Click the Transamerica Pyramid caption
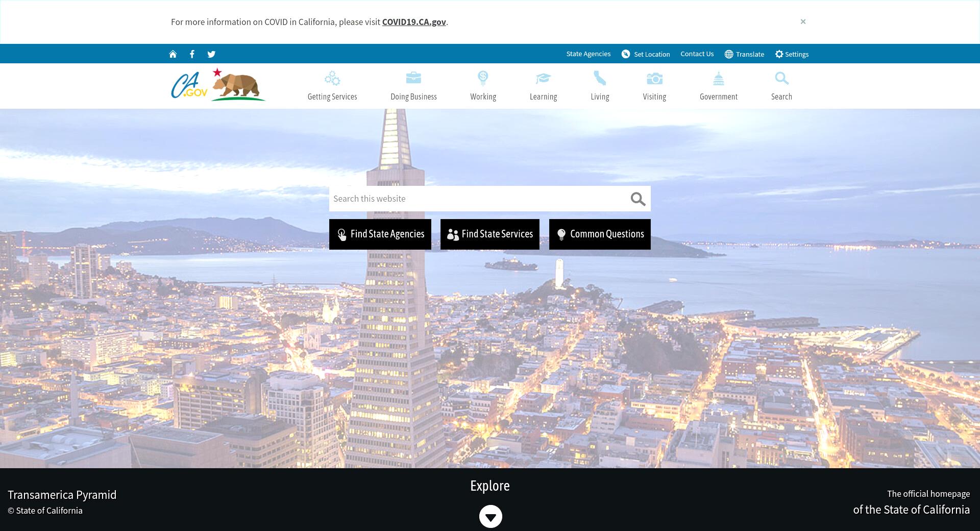 click(x=62, y=495)
